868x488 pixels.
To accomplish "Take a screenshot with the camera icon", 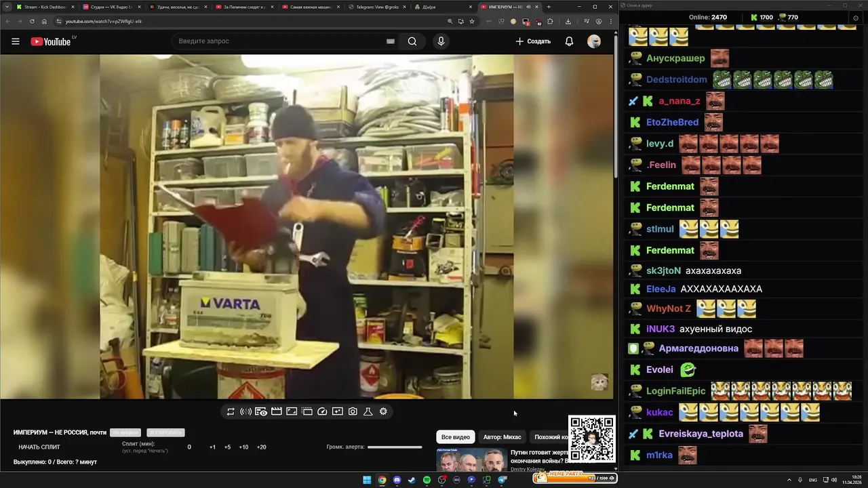I will coord(353,411).
